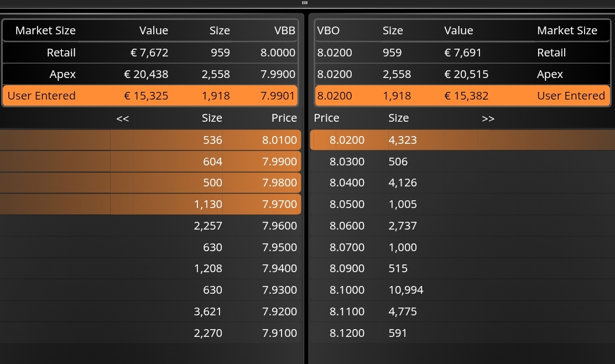Expand offer depth with the >> arrows
615x364 pixels.
pyautogui.click(x=488, y=118)
